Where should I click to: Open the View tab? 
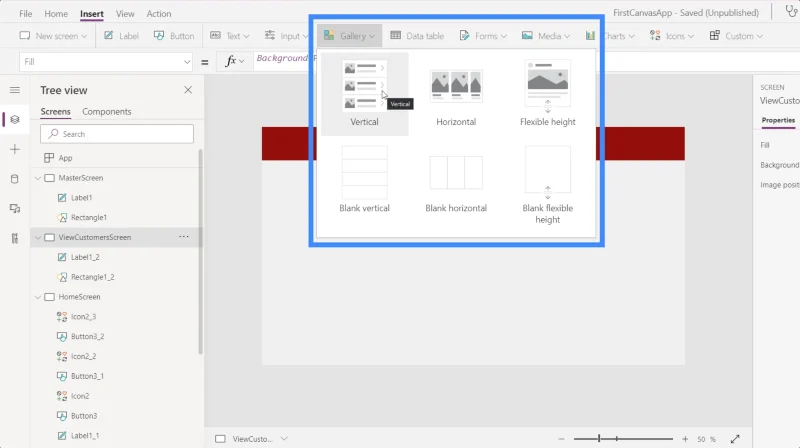click(125, 14)
